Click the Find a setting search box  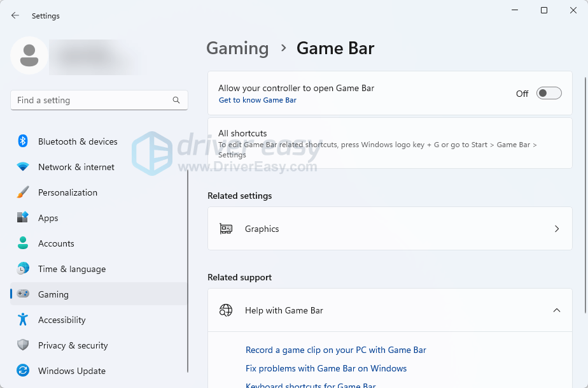[x=92, y=100]
